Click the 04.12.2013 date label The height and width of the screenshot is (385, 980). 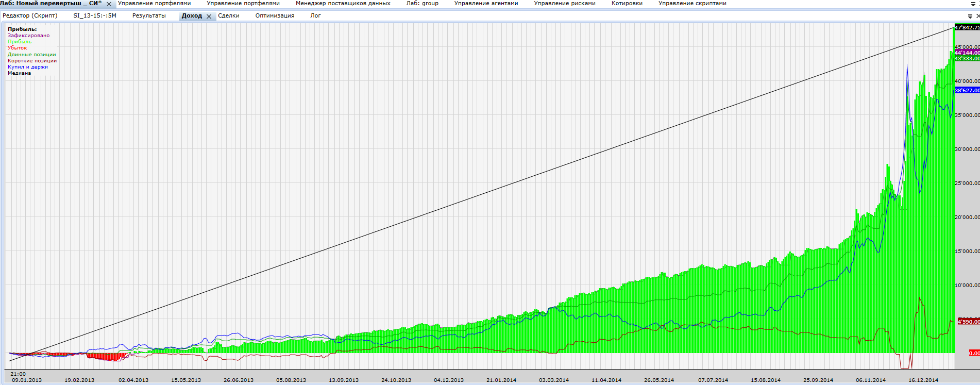pyautogui.click(x=449, y=380)
